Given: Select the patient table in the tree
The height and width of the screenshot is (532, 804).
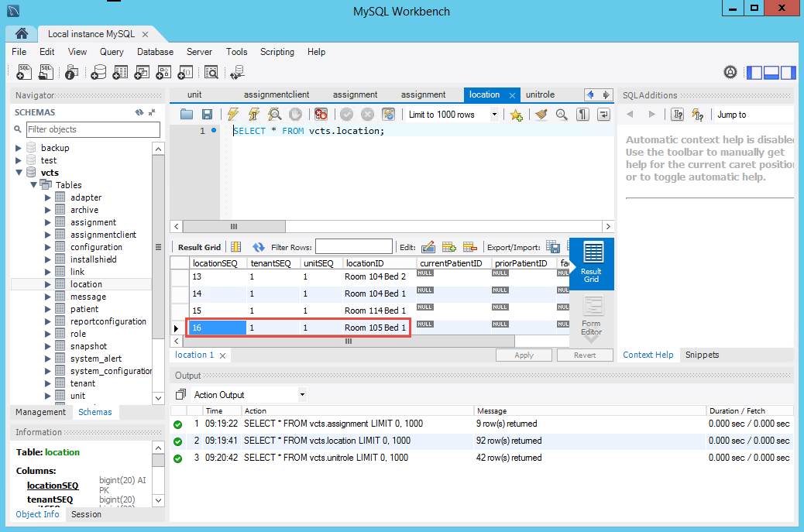Looking at the screenshot, I should tap(84, 309).
